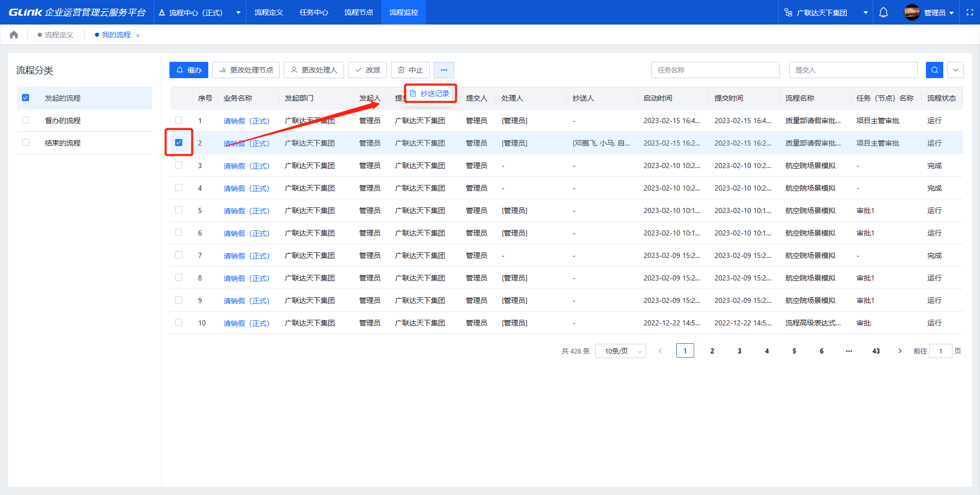980x495 pixels.
Task: Open the notification bell
Action: 884,12
